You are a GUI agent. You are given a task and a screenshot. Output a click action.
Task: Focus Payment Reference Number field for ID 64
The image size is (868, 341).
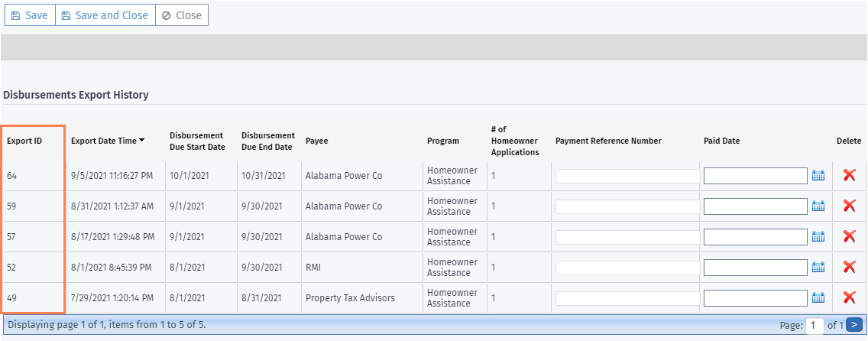click(x=628, y=176)
